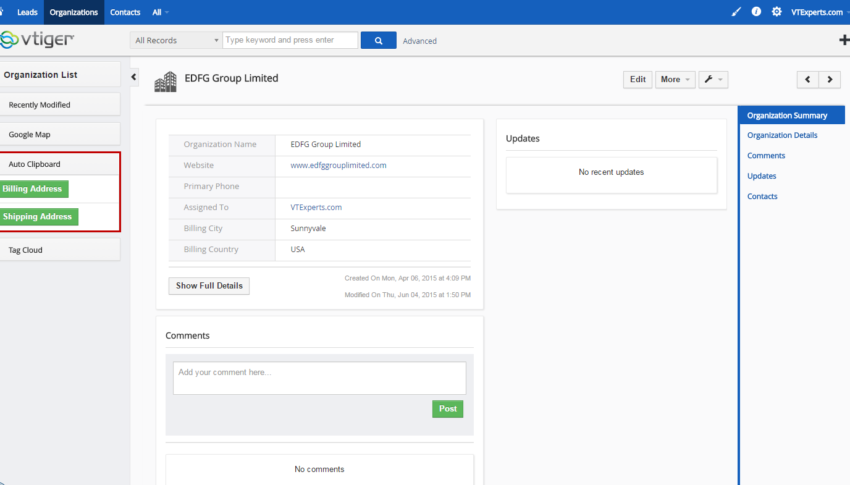Expand the Recently Modified sidebar widget
This screenshot has width=850, height=485.
point(60,105)
